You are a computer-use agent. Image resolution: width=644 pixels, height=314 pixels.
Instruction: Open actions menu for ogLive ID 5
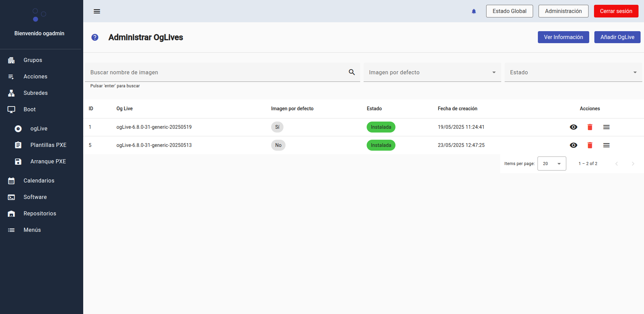(x=606, y=145)
